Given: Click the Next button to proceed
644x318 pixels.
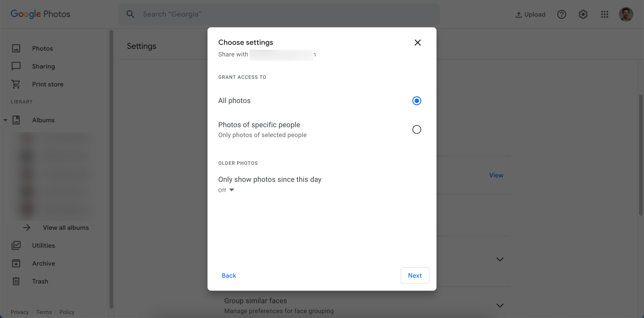Looking at the screenshot, I should [x=414, y=275].
